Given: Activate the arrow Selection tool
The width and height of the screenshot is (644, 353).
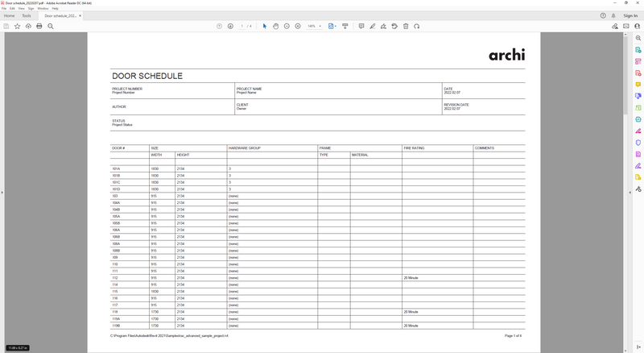Looking at the screenshot, I should point(264,26).
